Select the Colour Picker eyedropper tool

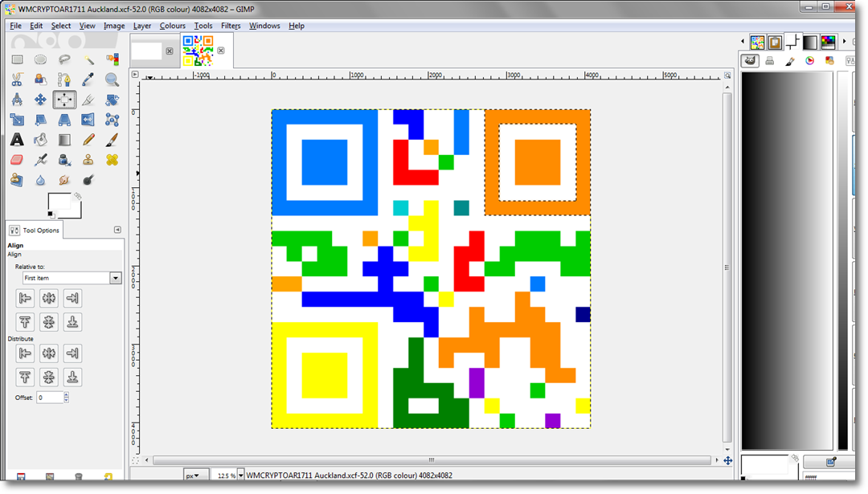click(x=88, y=80)
